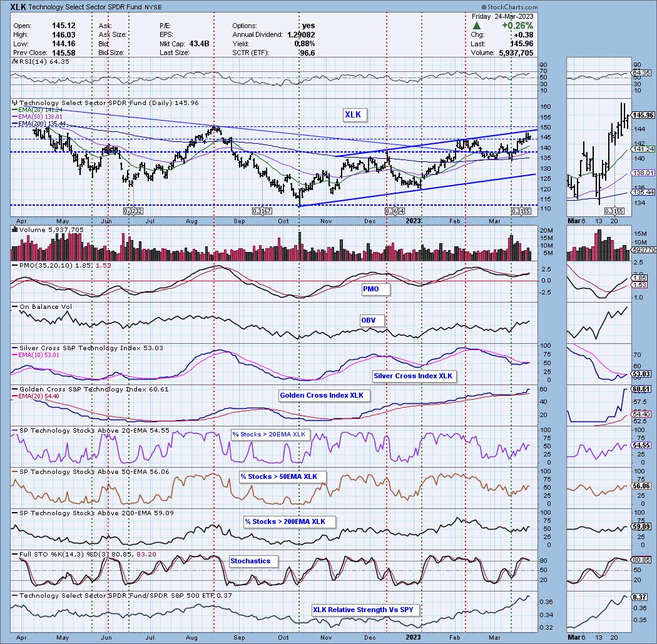Screen dimensions: 657x644
Task: Click the Annual Dividend value 1.29082
Action: tap(301, 35)
